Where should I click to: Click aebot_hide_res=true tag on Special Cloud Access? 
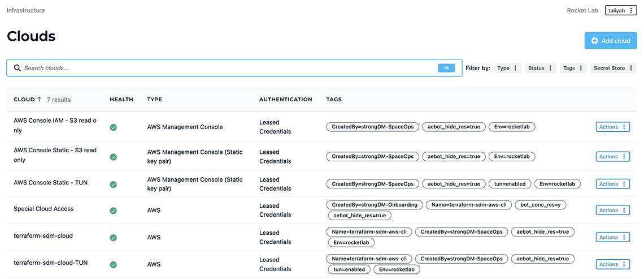point(360,215)
